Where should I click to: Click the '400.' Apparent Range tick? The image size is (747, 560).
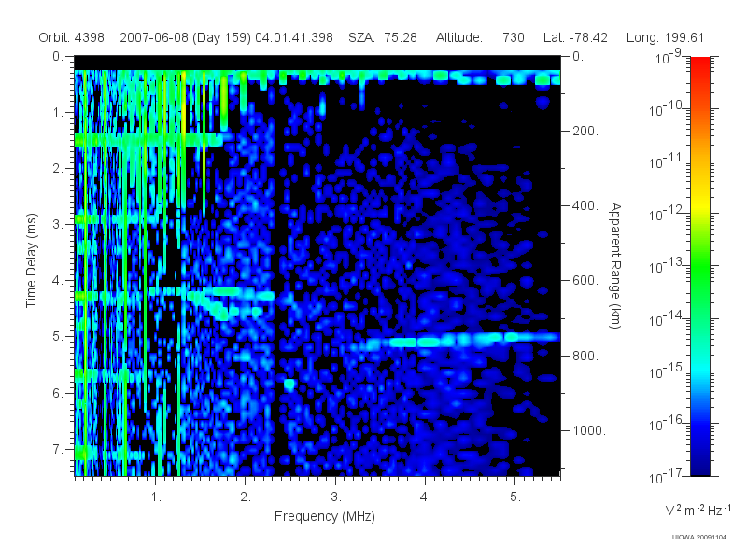pyautogui.click(x=585, y=205)
